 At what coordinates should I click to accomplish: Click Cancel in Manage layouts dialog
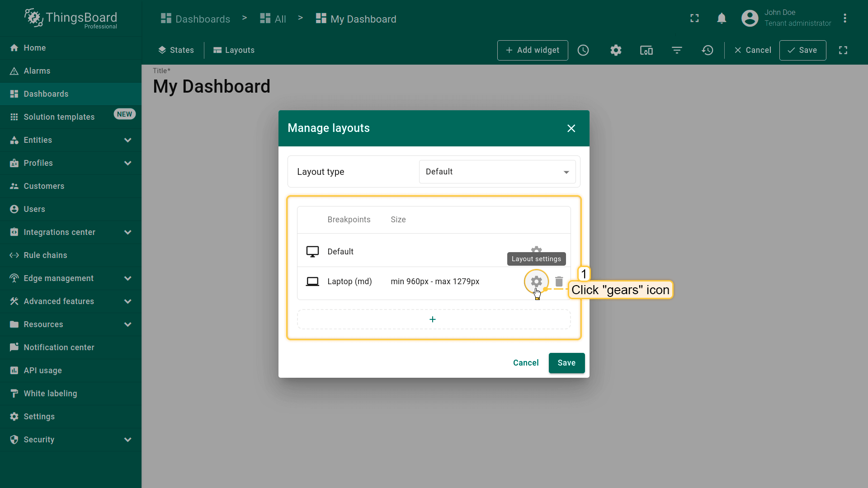point(526,363)
